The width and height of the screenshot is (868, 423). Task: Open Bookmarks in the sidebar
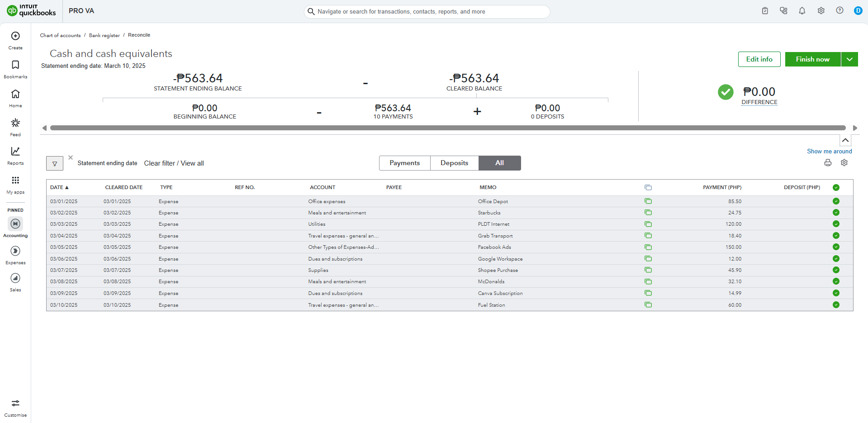[15, 69]
